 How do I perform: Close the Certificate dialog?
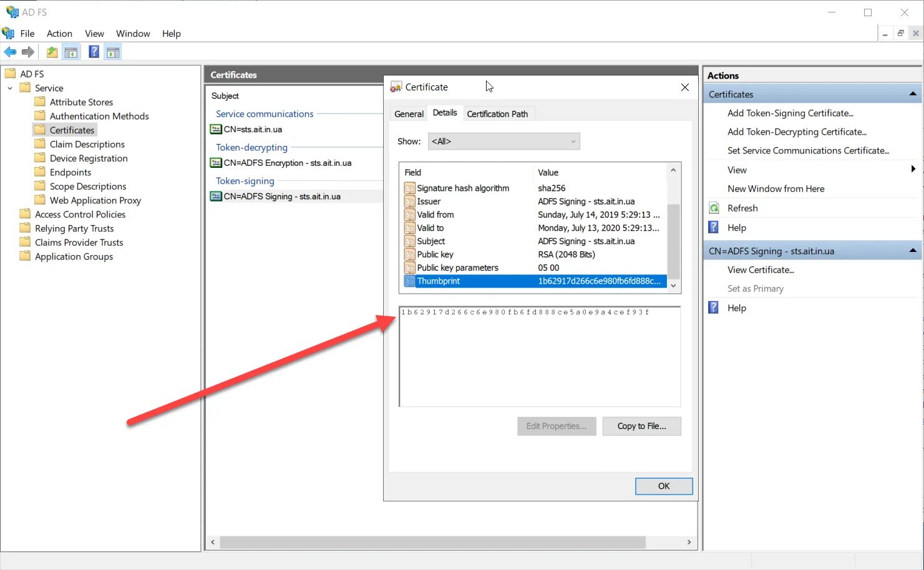685,87
